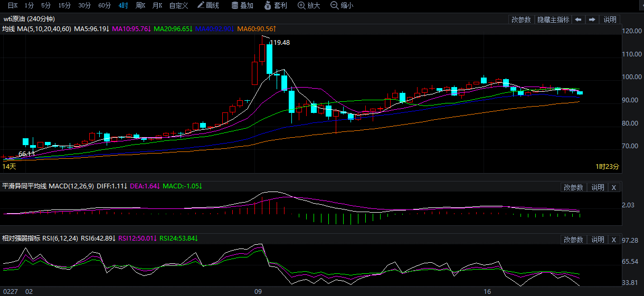Image resolution: width=644 pixels, height=296 pixels.
Task: Open the 叠加 overlay tool
Action: (242, 5)
